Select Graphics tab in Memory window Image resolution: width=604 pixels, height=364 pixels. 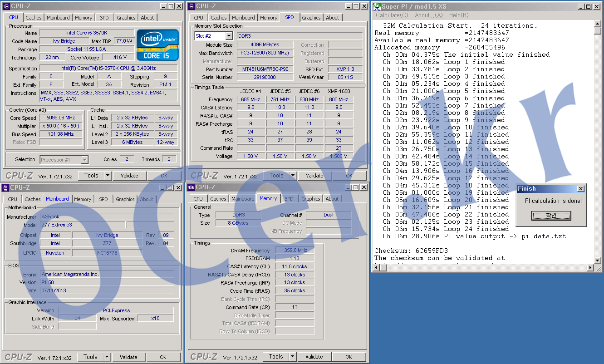pos(311,199)
